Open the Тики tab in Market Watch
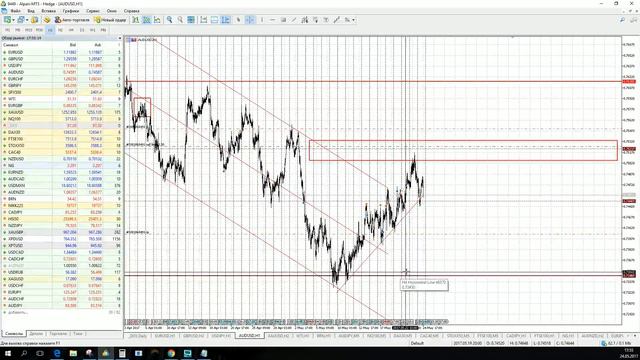Image resolution: width=640 pixels, height=360 pixels. [x=78, y=334]
